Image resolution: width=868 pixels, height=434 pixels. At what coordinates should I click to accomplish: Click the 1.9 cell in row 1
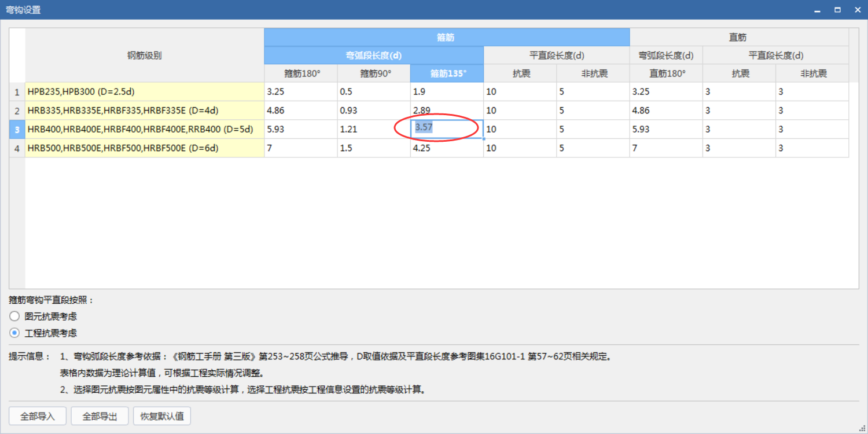(447, 92)
